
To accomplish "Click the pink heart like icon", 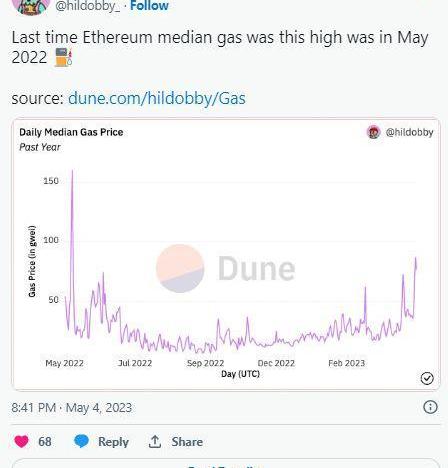I will click(x=22, y=442).
